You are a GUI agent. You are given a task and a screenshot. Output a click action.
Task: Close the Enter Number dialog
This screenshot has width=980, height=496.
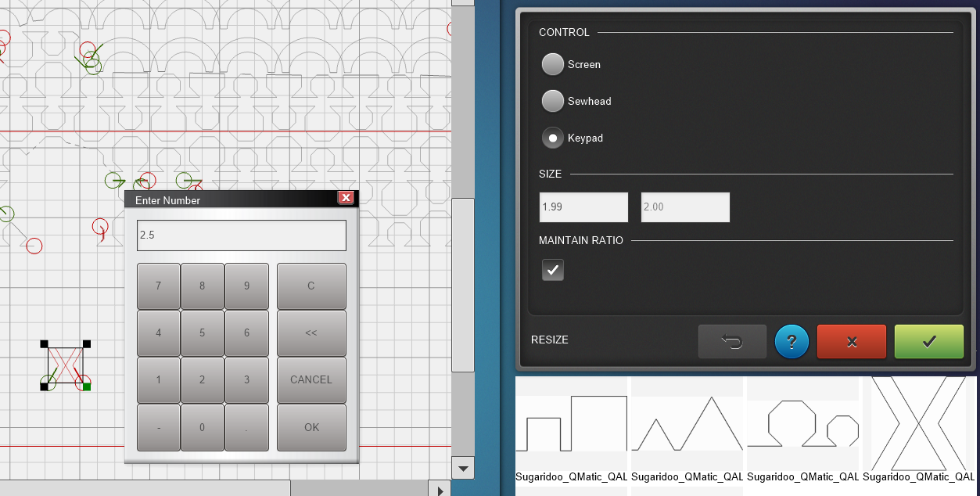[x=346, y=198]
